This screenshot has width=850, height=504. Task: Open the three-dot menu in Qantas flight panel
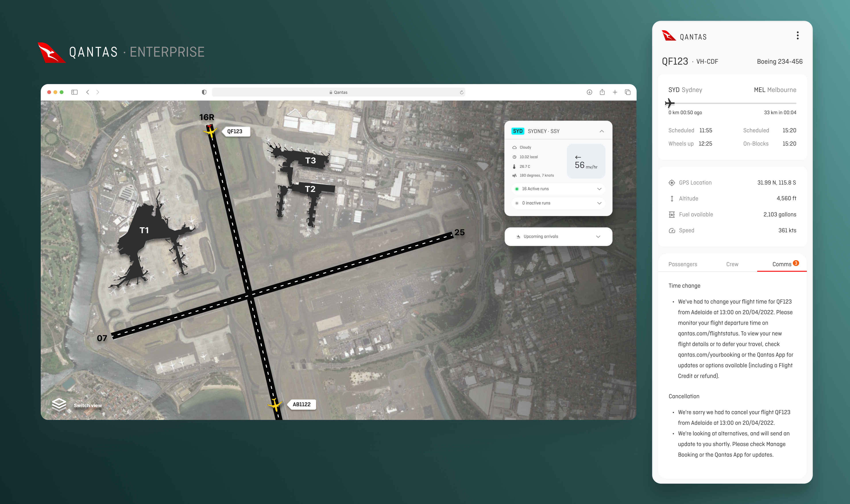(797, 36)
